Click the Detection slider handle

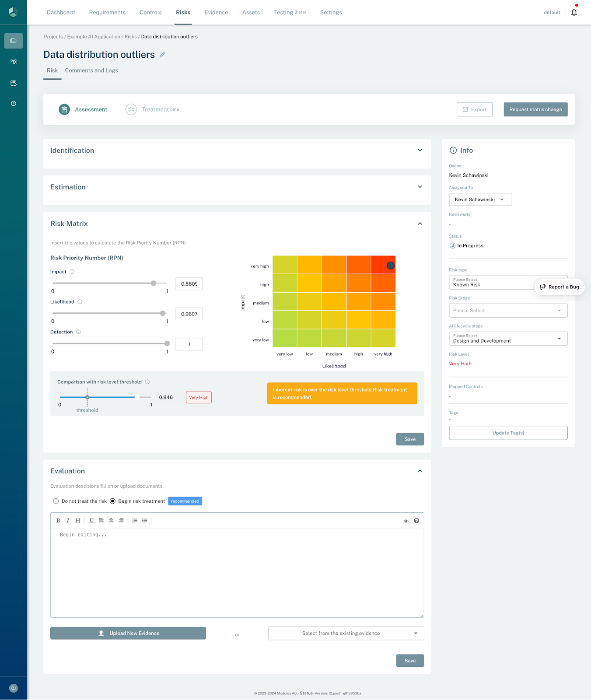pos(167,343)
